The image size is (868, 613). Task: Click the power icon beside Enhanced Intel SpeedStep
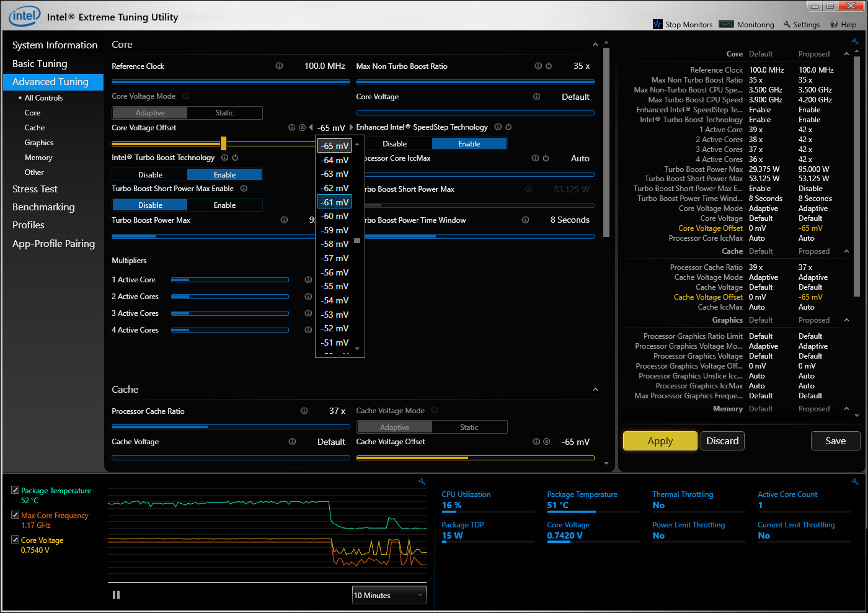[508, 127]
